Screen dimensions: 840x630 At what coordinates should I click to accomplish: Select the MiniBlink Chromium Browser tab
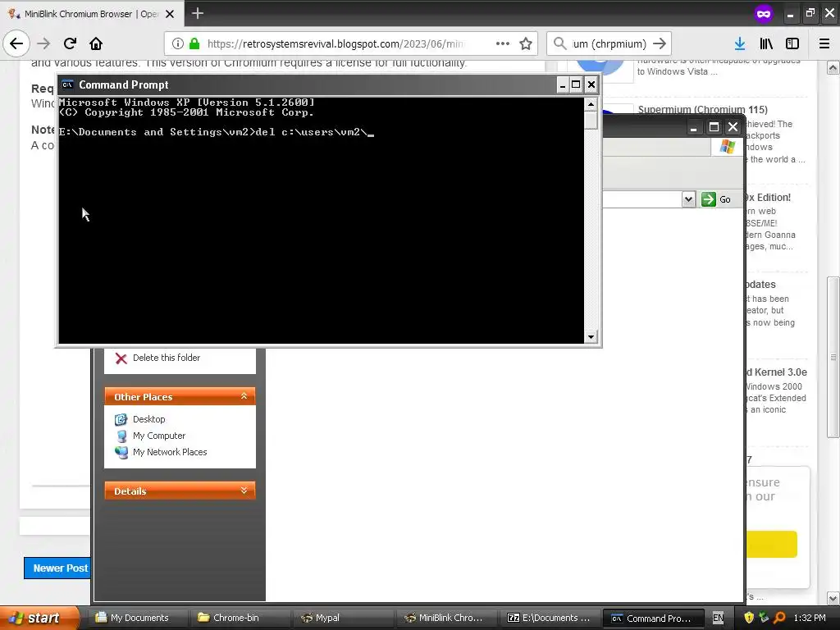coord(92,13)
